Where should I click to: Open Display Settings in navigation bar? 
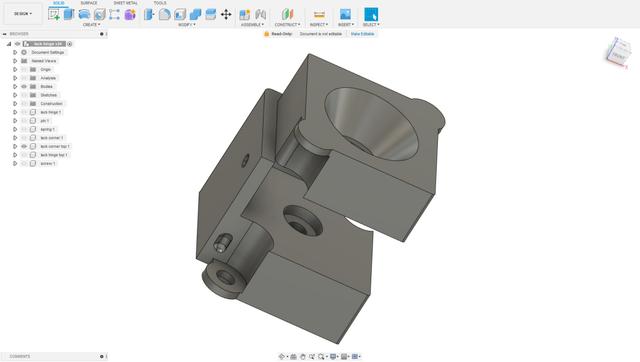pos(333,357)
